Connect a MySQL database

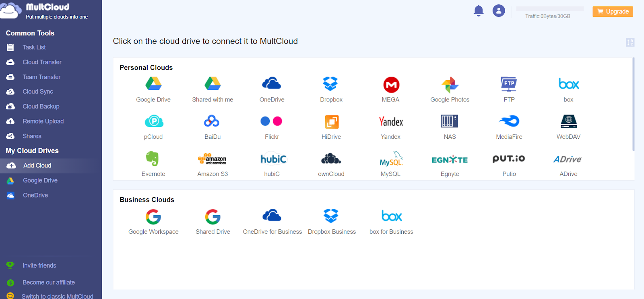[x=391, y=159]
